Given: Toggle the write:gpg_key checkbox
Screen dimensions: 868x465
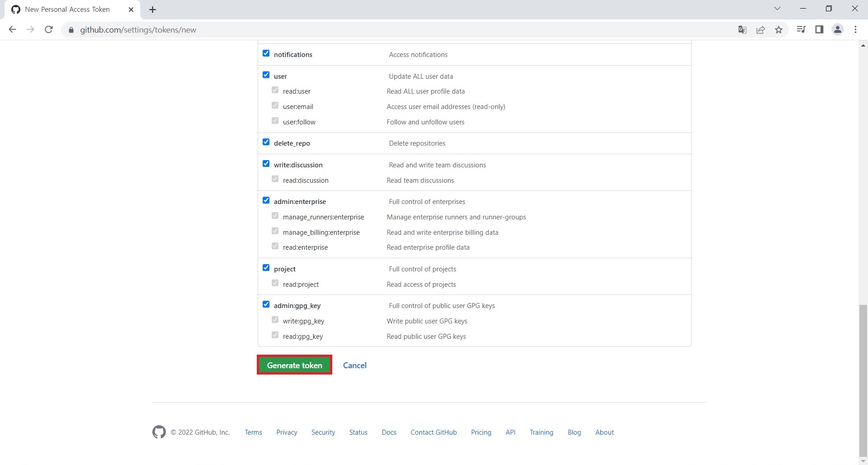Looking at the screenshot, I should tap(275, 320).
